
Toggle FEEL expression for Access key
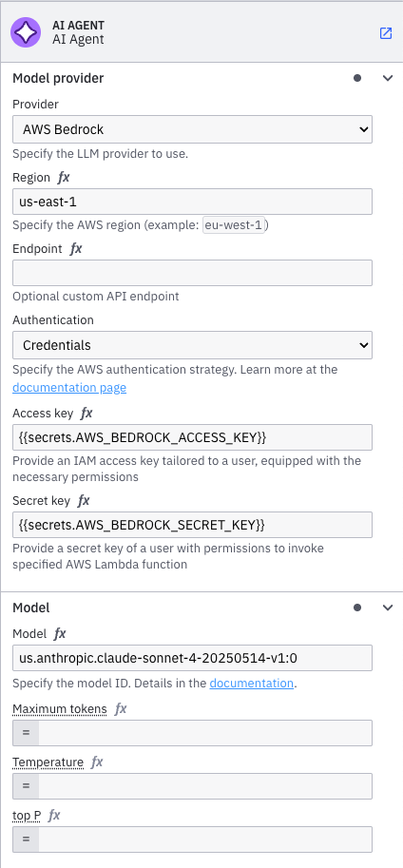click(x=86, y=414)
